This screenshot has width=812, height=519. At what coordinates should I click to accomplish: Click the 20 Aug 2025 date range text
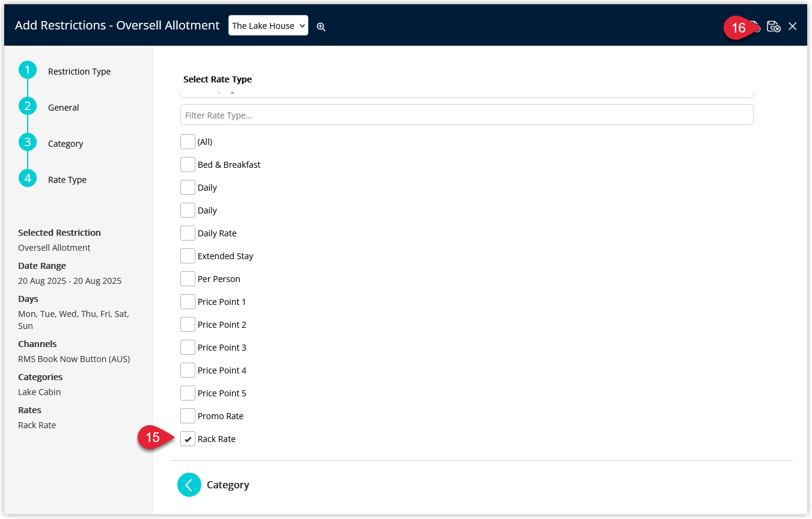click(x=70, y=281)
